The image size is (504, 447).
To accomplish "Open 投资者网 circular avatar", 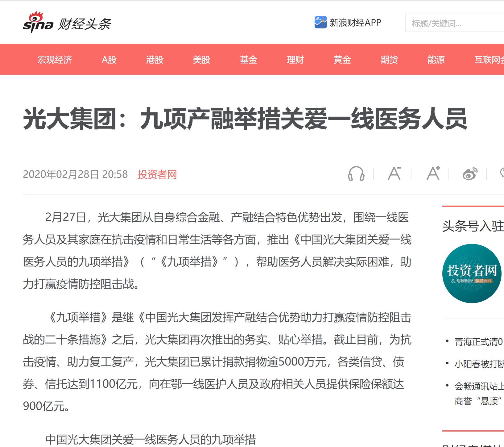I will pos(472,274).
